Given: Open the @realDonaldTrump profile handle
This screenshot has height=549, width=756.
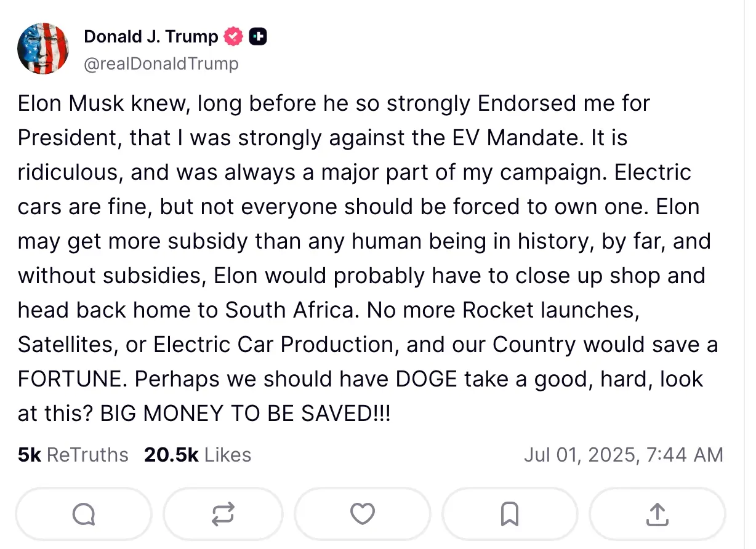Looking at the screenshot, I should [161, 63].
